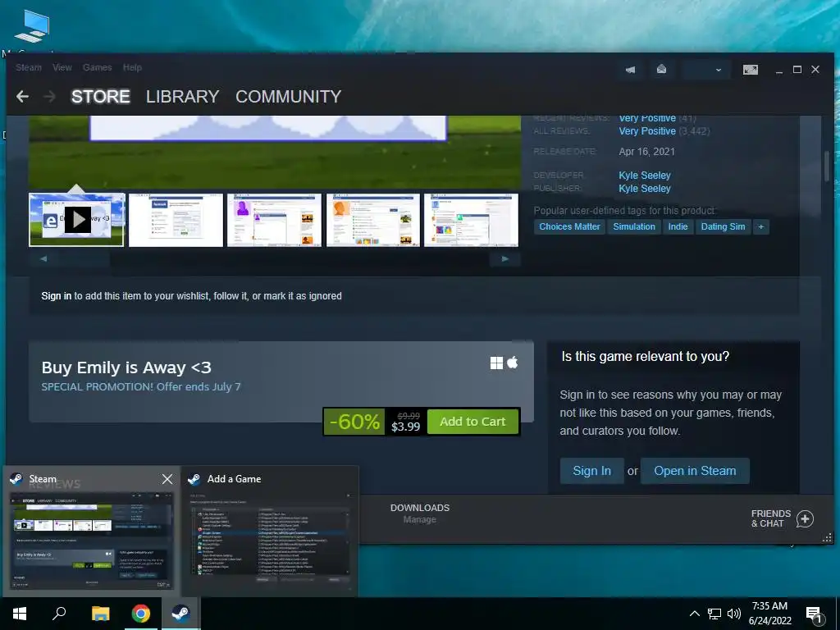Viewport: 840px width, 630px height.
Task: Click Add to Cart button
Action: [472, 422]
